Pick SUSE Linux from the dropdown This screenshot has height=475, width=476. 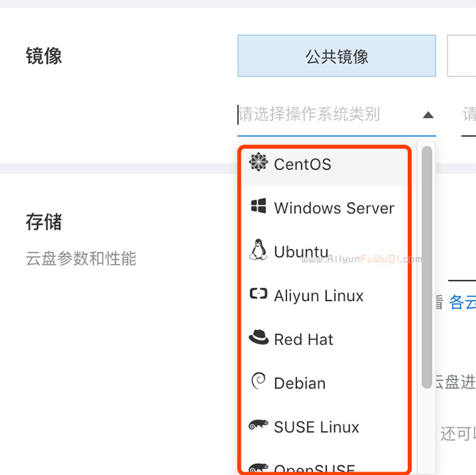316,427
